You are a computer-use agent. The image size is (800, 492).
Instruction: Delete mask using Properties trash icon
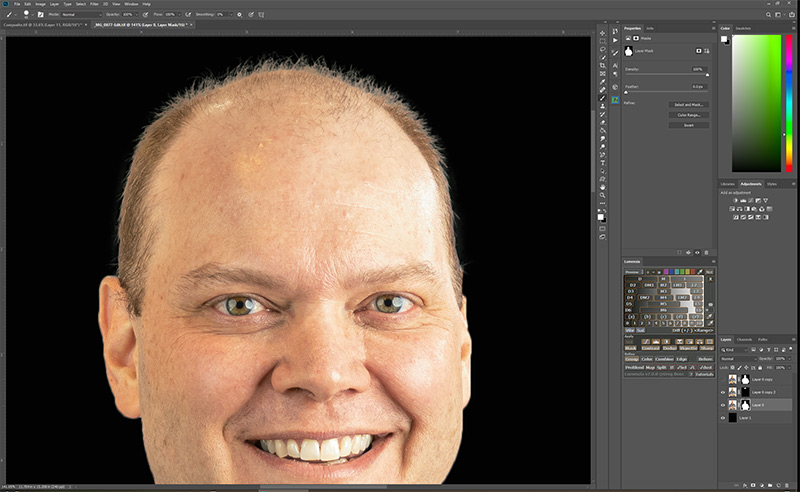pos(706,253)
